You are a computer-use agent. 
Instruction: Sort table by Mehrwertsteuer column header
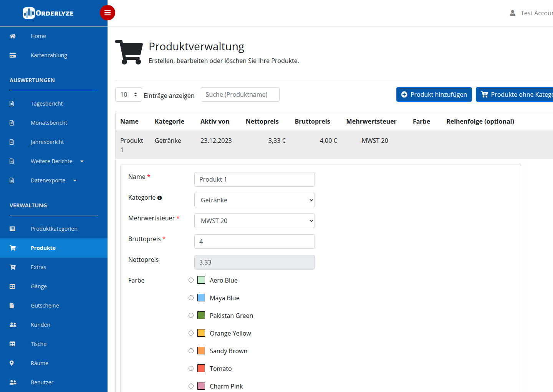(371, 121)
